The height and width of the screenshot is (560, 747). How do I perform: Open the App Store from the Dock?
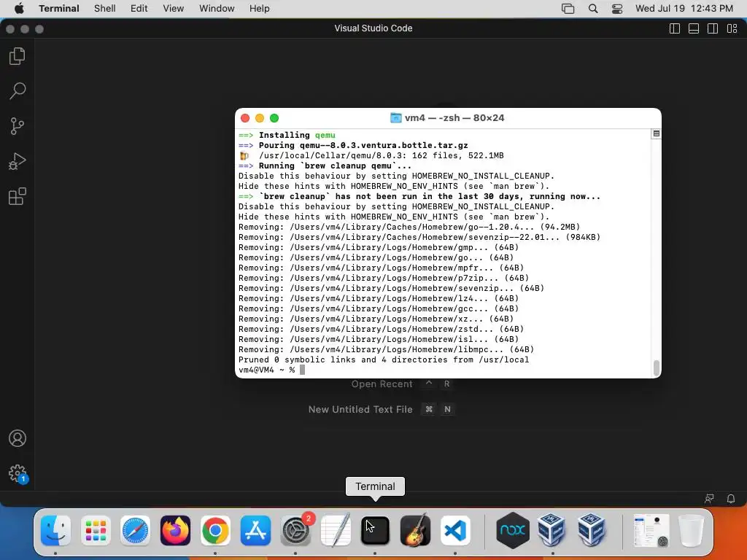(x=255, y=530)
